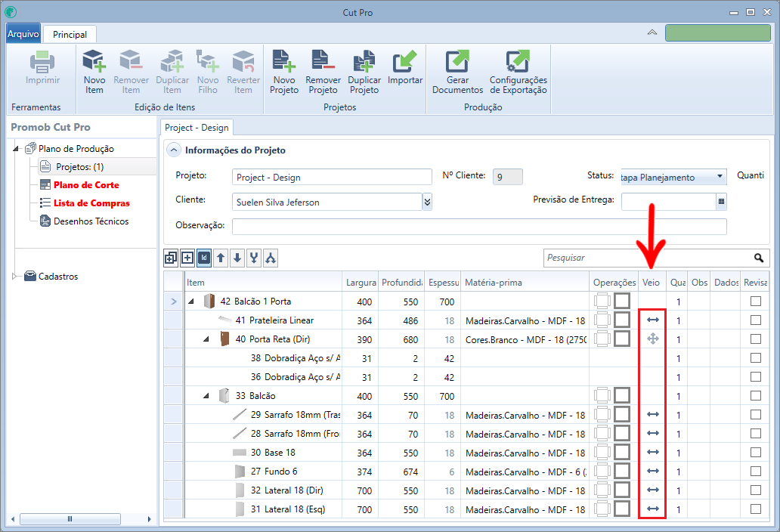Click the Item column header
Viewport: 780px width, 532px height.
coord(263,283)
